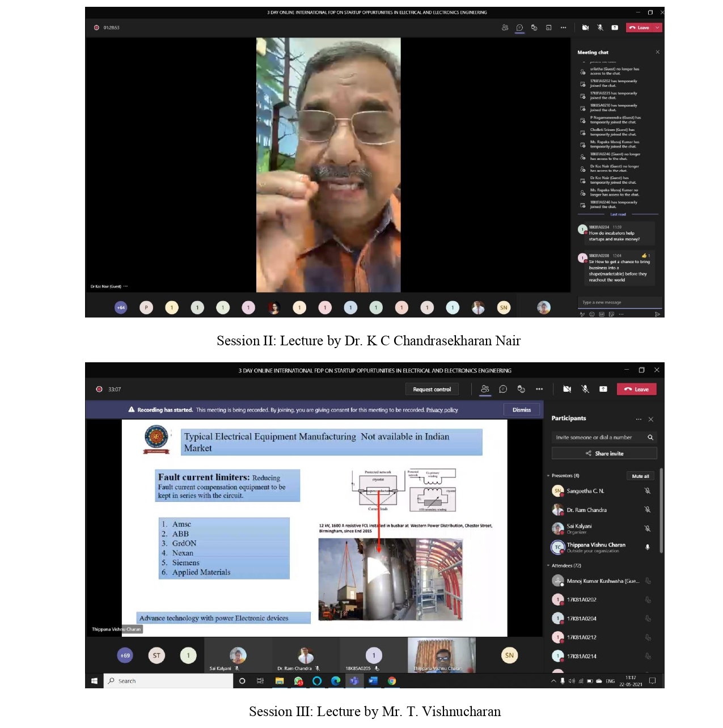
Task: Close the Participants panel
Action: coord(651,419)
